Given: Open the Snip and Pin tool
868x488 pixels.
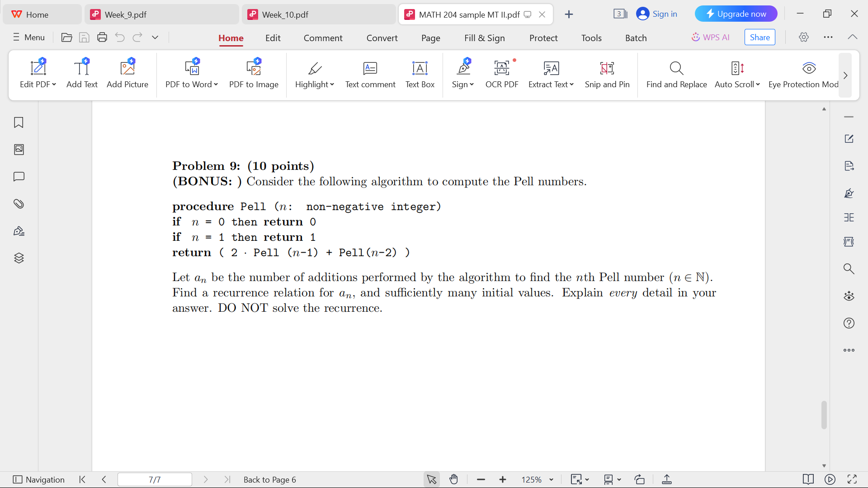Looking at the screenshot, I should pyautogui.click(x=607, y=75).
